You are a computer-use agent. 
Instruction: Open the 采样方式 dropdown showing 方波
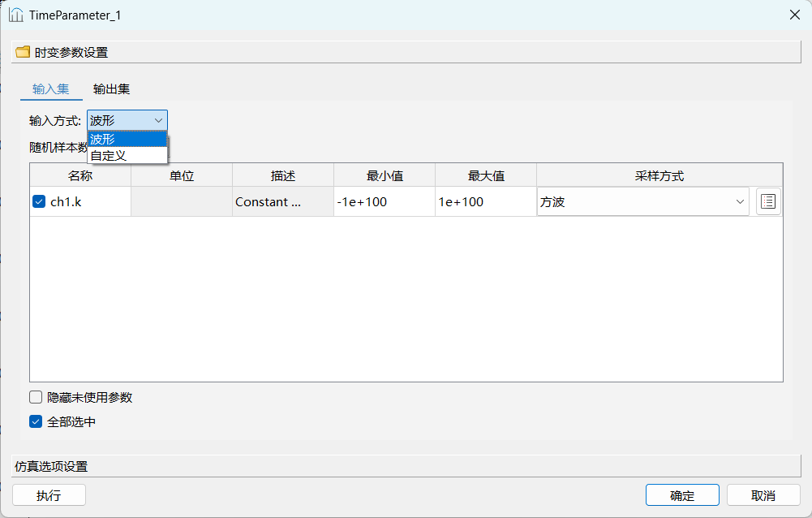click(643, 201)
